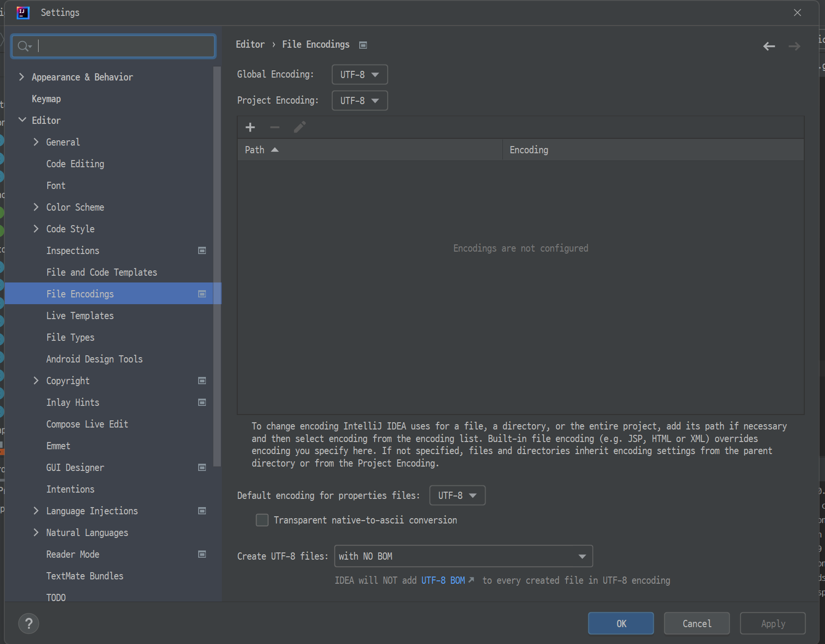This screenshot has height=644, width=825.
Task: Focus the settings search field
Action: (113, 46)
